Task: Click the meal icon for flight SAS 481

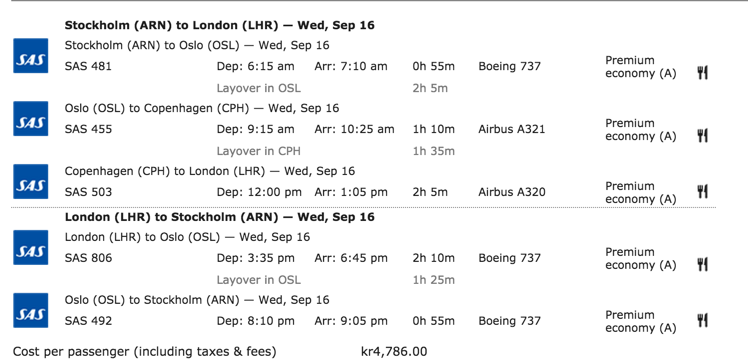Action: (x=702, y=73)
